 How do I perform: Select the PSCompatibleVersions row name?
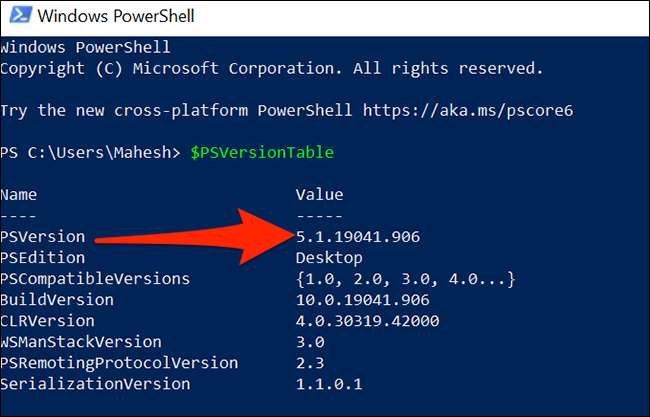point(95,279)
